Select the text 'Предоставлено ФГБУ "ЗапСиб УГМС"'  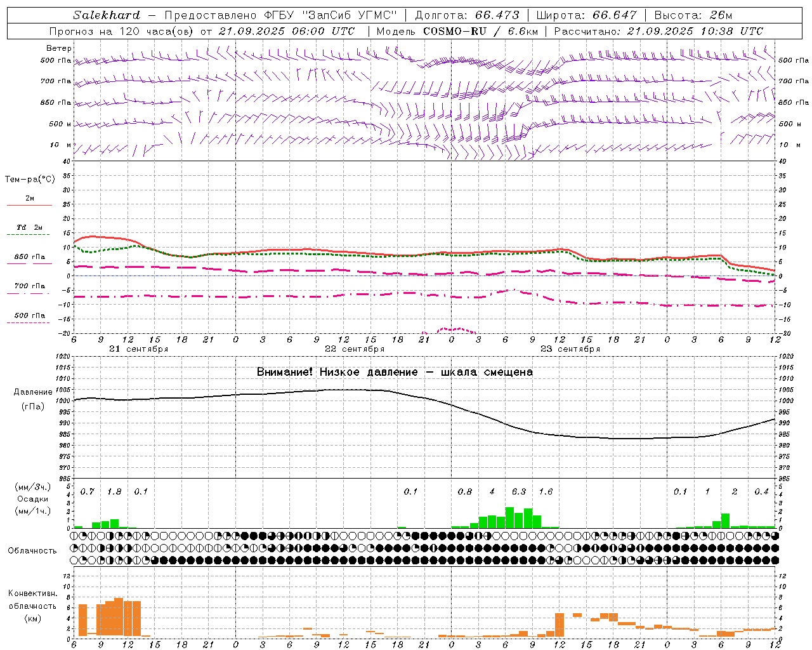coord(281,15)
